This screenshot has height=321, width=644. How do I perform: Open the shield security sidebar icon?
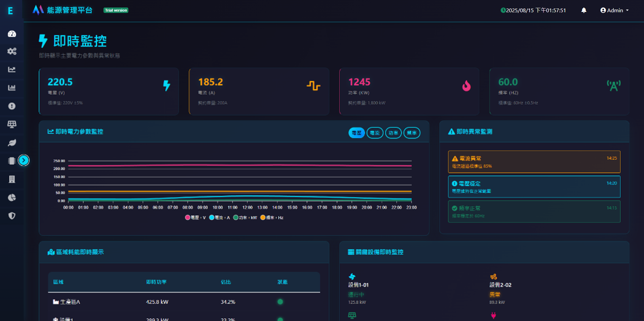pyautogui.click(x=12, y=216)
